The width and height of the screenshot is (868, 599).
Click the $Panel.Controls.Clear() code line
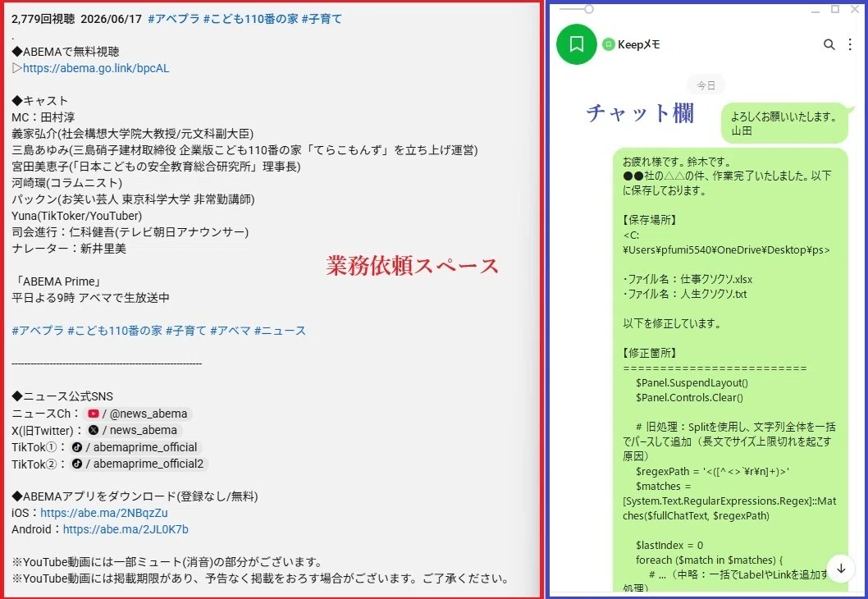pyautogui.click(x=689, y=397)
